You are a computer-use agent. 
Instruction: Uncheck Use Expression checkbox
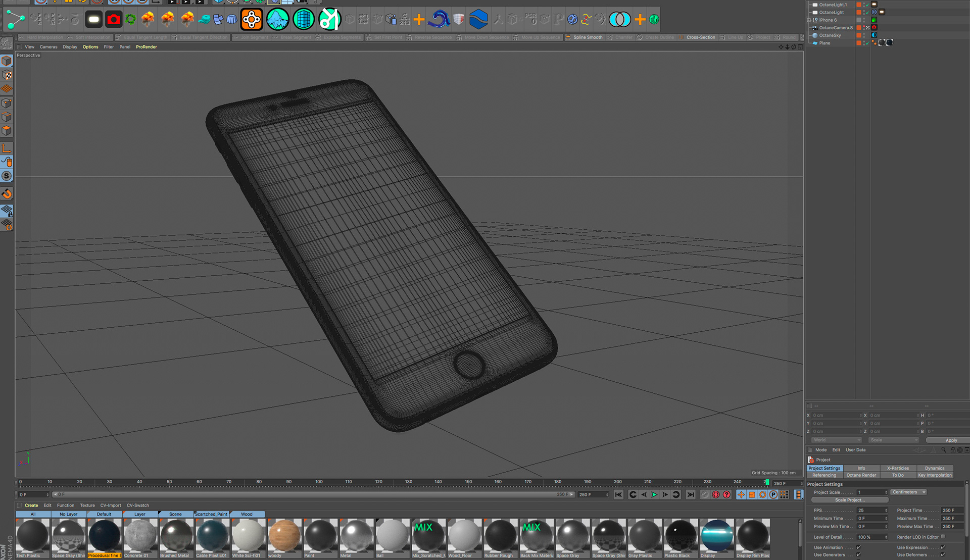coord(943,547)
